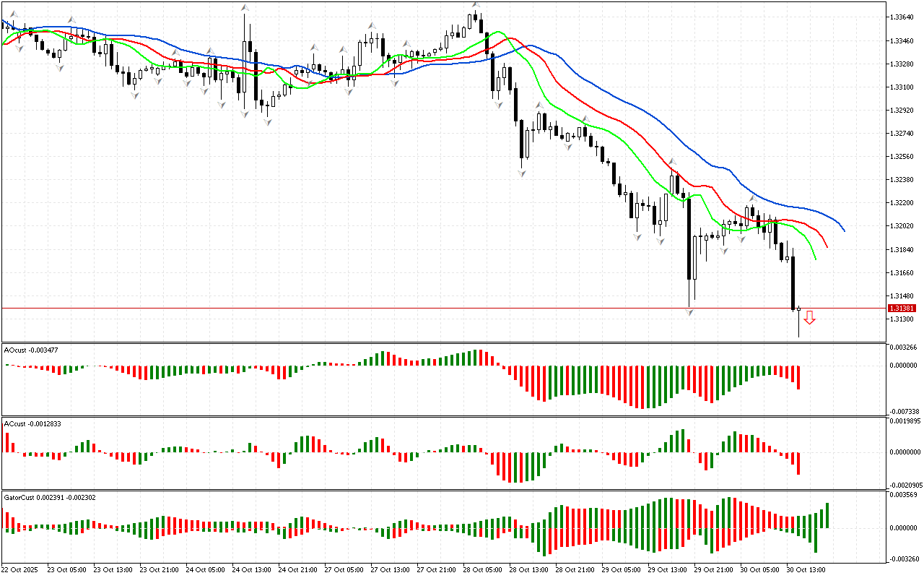
Task: Click the right end of the blue Alligator line
Action: (x=844, y=230)
